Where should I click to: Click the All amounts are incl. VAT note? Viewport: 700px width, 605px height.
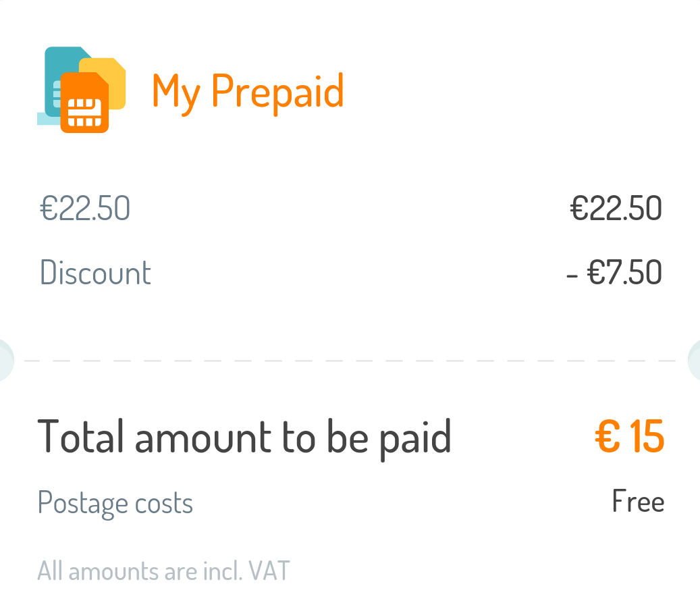(x=163, y=571)
